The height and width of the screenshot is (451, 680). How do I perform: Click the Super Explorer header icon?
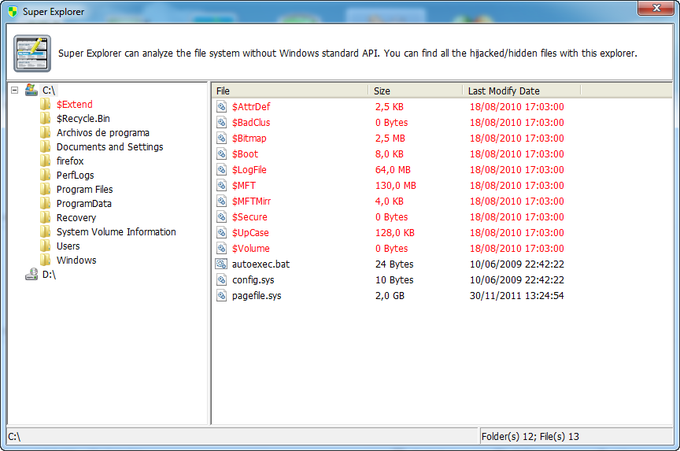32,53
